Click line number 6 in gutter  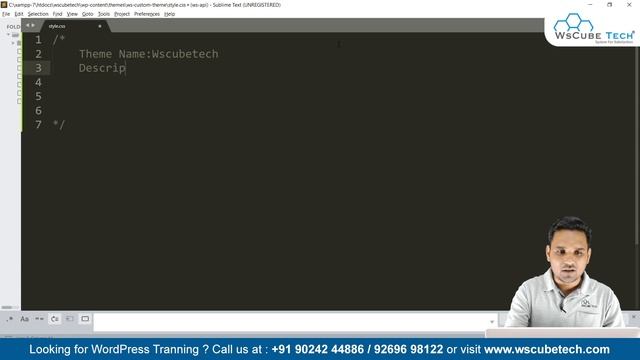click(x=38, y=111)
